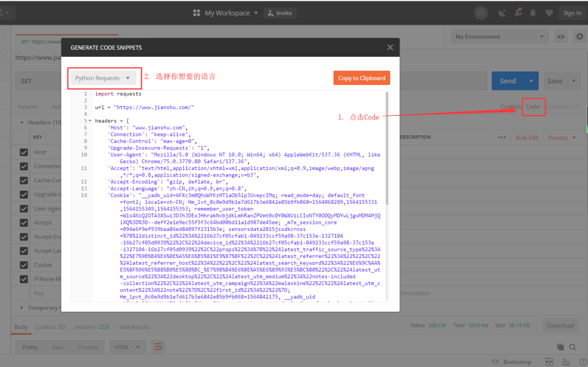Click the 28.73 KB size value
This screenshot has width=588, height=367.
[x=519, y=325]
